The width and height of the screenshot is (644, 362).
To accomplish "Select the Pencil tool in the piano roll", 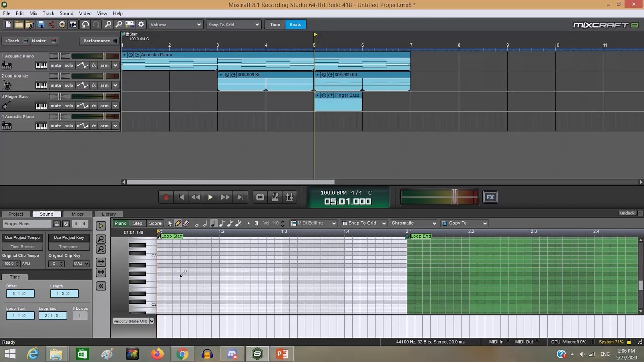I will (178, 223).
